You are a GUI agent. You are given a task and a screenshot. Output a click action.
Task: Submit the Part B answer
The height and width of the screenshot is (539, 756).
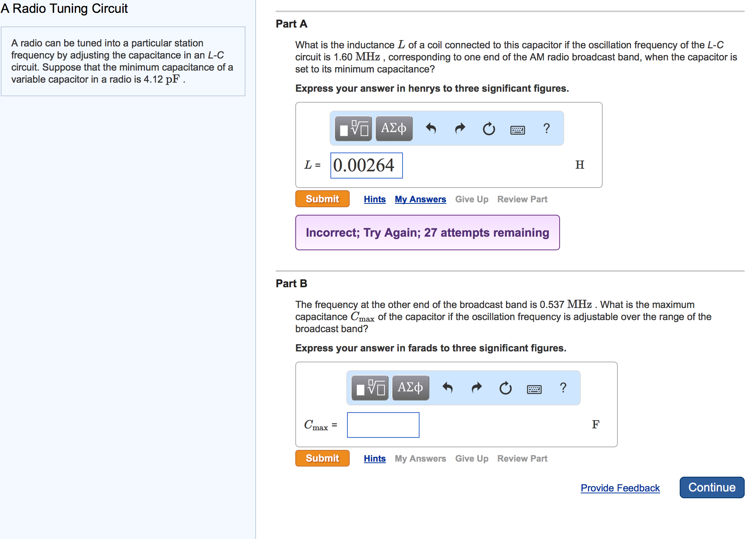pos(322,458)
